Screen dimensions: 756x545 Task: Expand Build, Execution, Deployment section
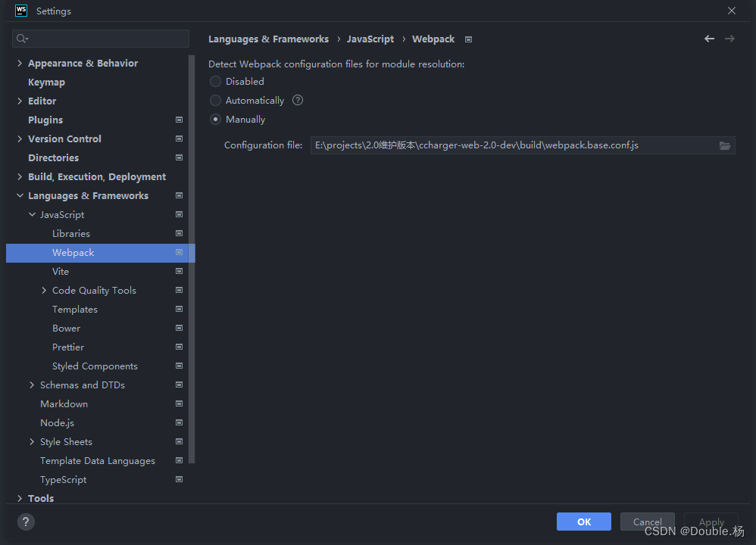[x=20, y=177]
